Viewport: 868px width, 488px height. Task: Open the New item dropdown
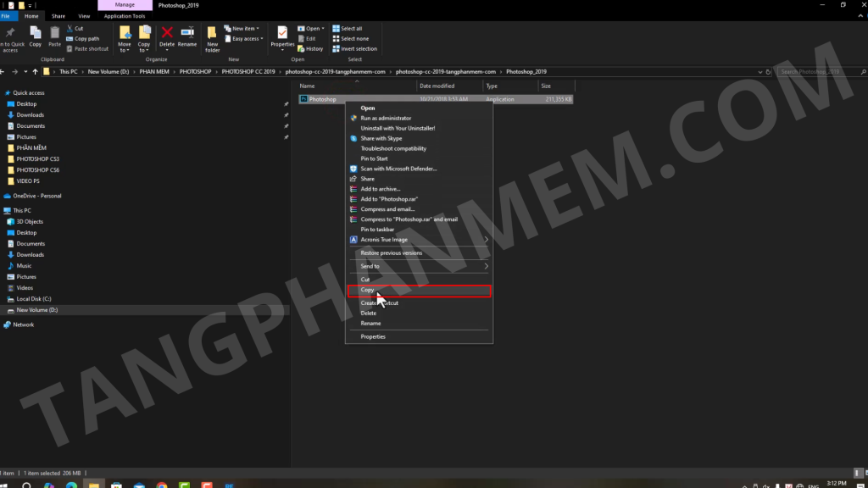pyautogui.click(x=248, y=28)
